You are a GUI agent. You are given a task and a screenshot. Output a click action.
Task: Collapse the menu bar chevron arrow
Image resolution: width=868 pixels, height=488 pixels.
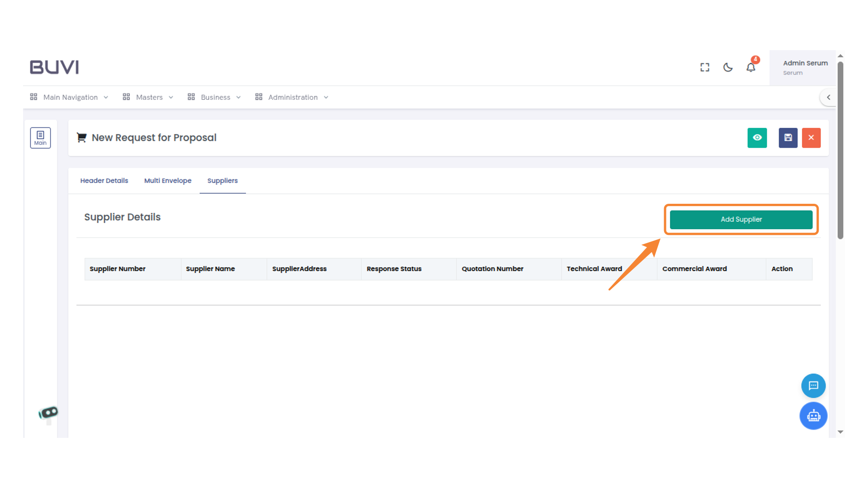click(x=828, y=97)
